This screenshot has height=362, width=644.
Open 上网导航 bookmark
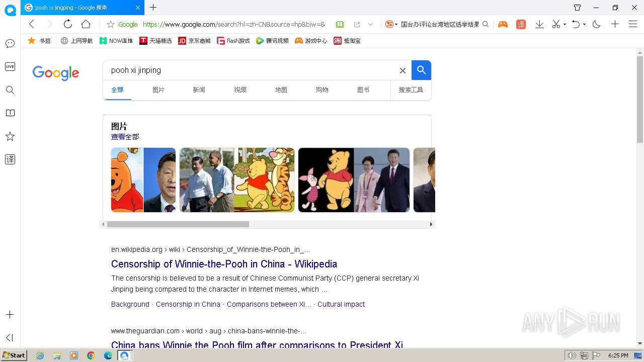click(76, 41)
